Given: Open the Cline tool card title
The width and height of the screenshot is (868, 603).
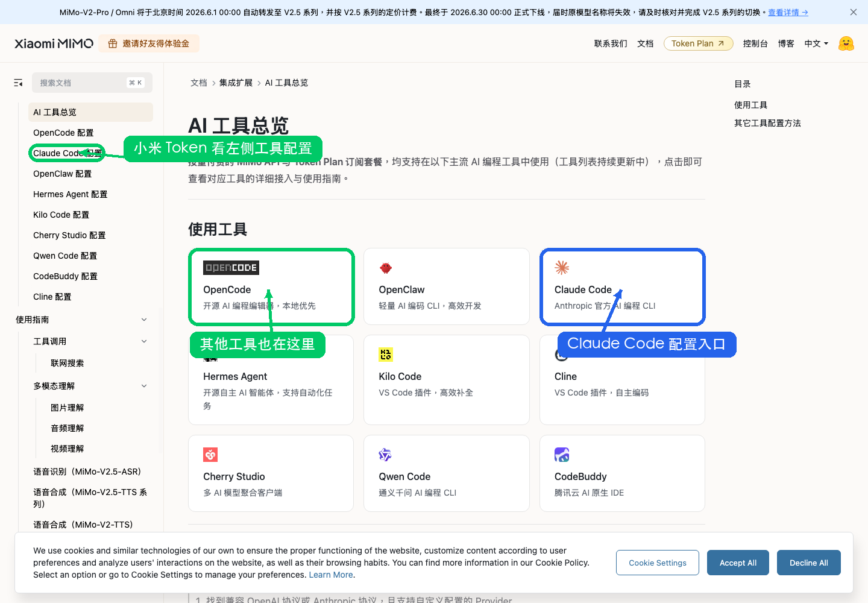Looking at the screenshot, I should (x=565, y=376).
